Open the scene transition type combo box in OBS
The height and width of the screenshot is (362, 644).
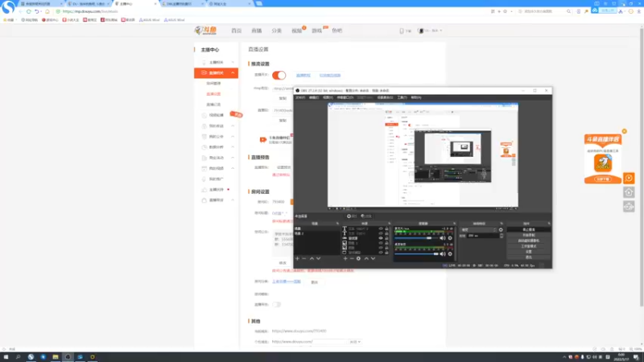[478, 230]
